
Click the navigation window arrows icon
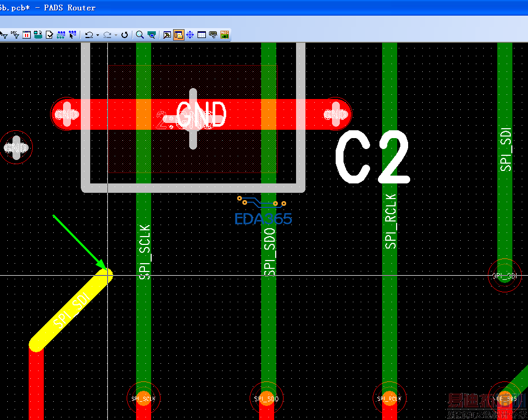click(x=190, y=35)
